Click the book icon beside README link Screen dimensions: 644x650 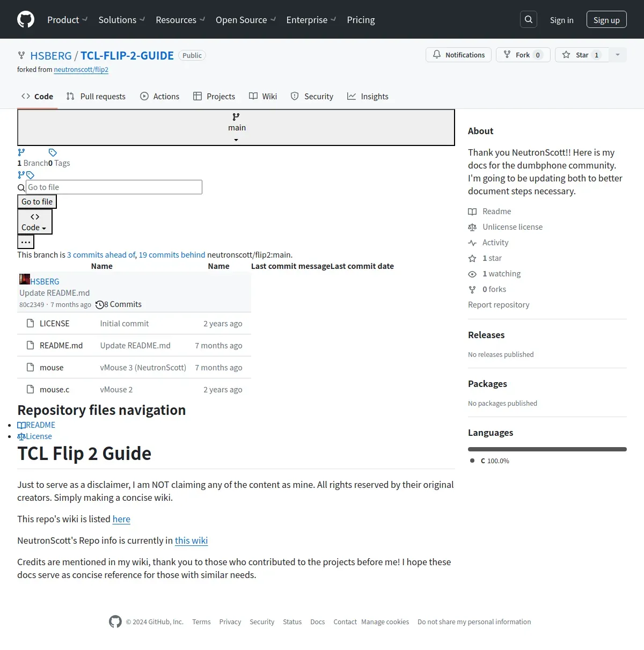21,425
